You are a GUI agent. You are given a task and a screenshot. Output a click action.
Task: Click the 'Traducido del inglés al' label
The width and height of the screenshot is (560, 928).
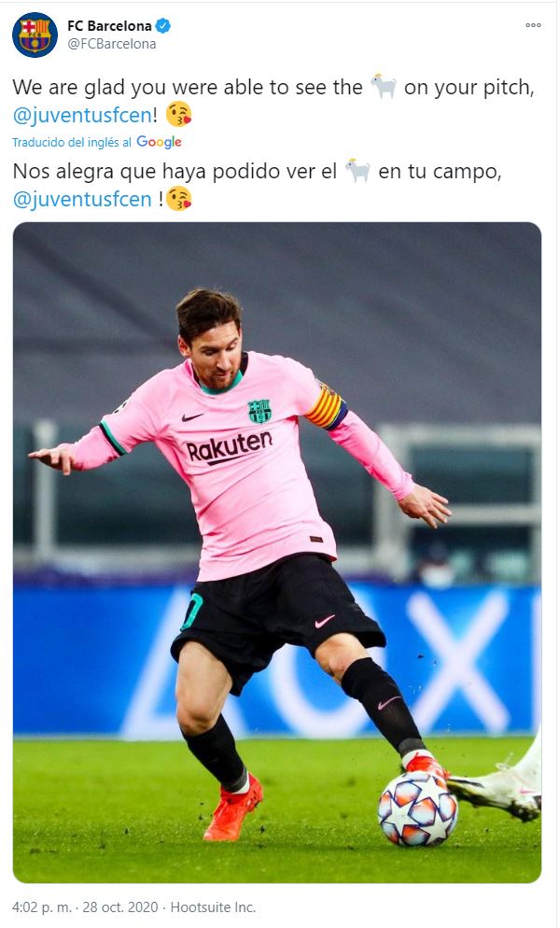[72, 143]
